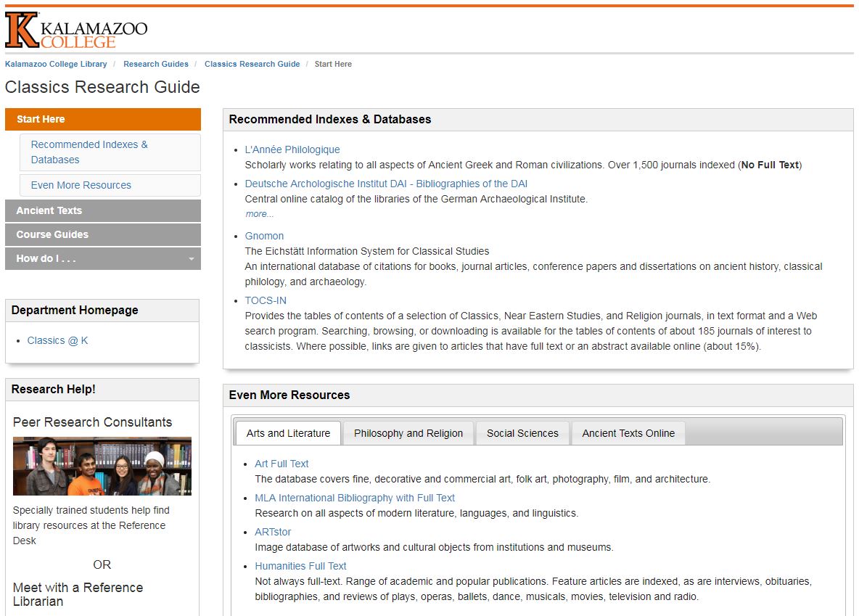Jump to Even More Resources sidebar link
This screenshot has width=859, height=616.
point(110,185)
